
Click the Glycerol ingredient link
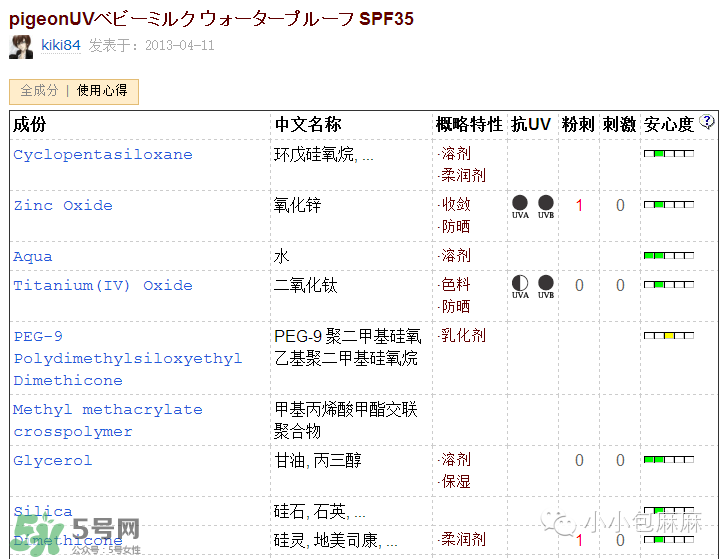53,461
